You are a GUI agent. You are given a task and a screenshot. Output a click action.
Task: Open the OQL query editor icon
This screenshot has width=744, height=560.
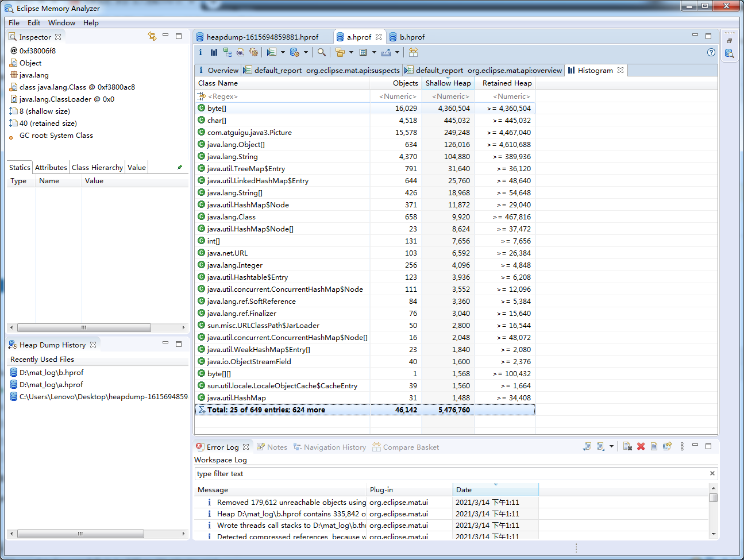[x=240, y=52]
